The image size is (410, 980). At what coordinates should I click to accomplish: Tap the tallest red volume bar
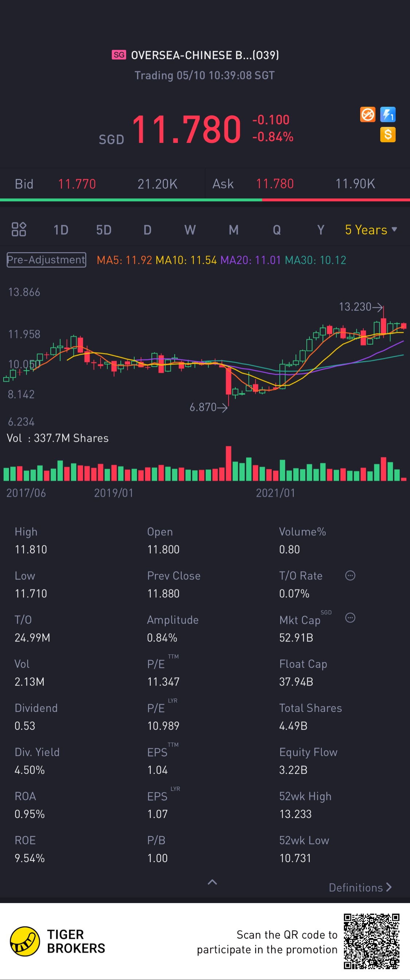point(229,463)
